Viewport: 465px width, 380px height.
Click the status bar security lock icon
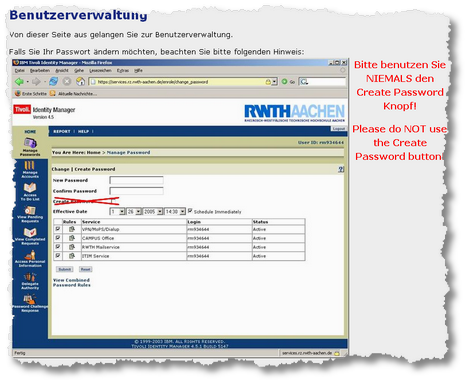coord(337,353)
